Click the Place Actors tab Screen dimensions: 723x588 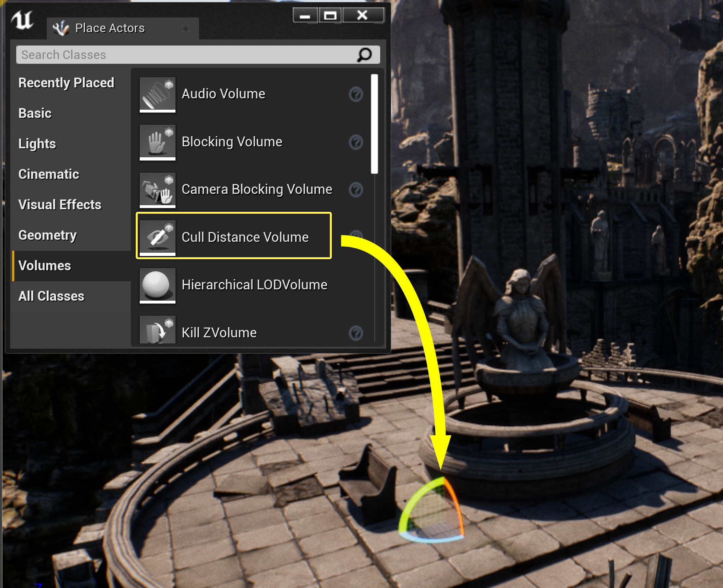(x=123, y=28)
